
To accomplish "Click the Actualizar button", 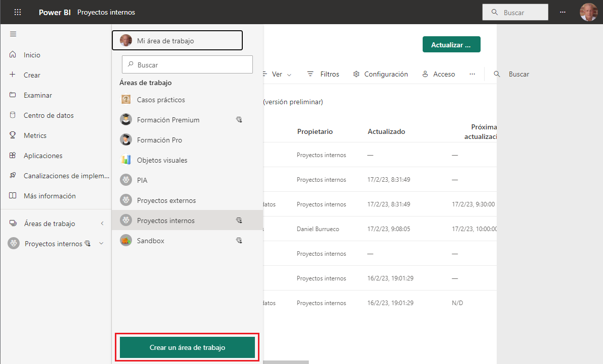I will click(x=451, y=45).
